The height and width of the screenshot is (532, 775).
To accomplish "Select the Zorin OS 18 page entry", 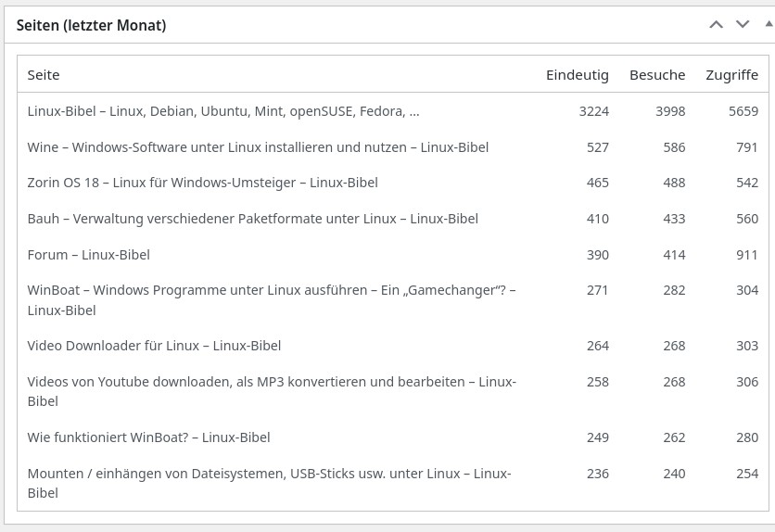I will (x=202, y=183).
